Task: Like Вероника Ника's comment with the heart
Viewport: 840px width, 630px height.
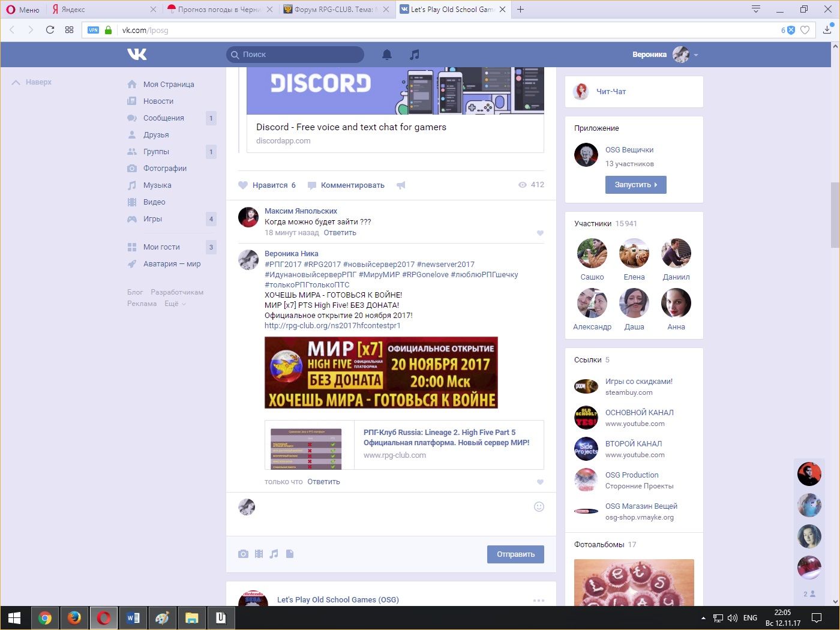Action: (540, 482)
